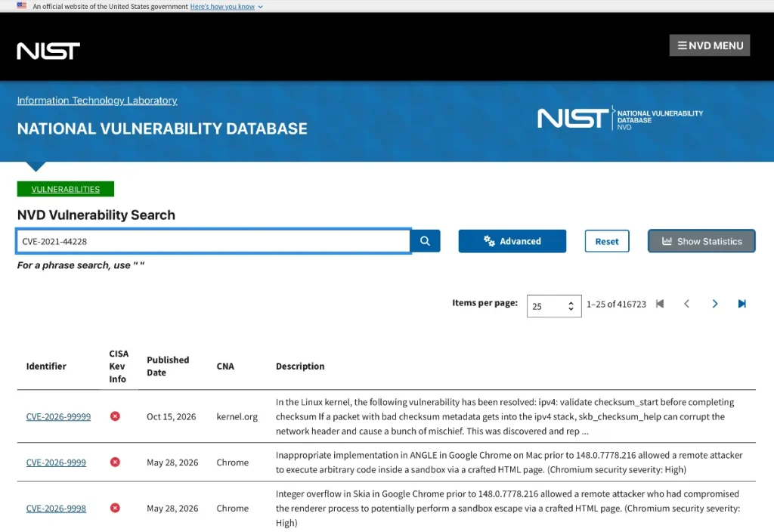Open the CVE-2026-9998 link
This screenshot has width=774, height=532.
pyautogui.click(x=56, y=509)
